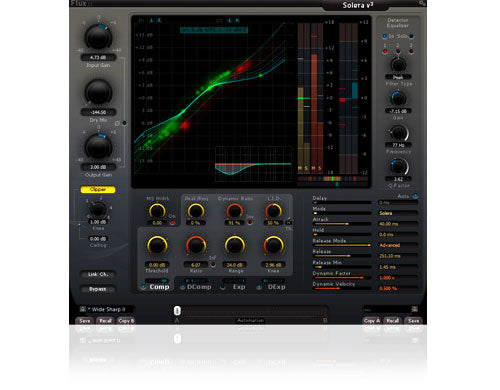Turn the detector Filter Type knob
The width and height of the screenshot is (500, 390).
point(398,65)
